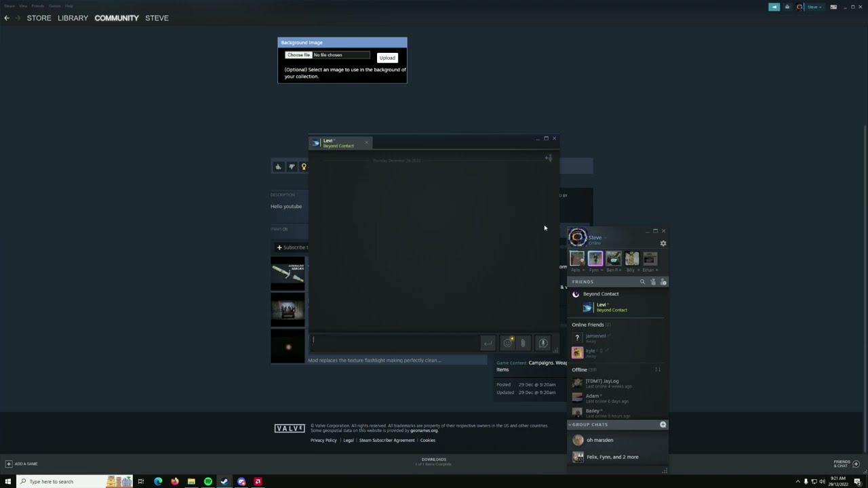Viewport: 868px width, 488px height.
Task: Open friends list settings gear
Action: (x=663, y=243)
